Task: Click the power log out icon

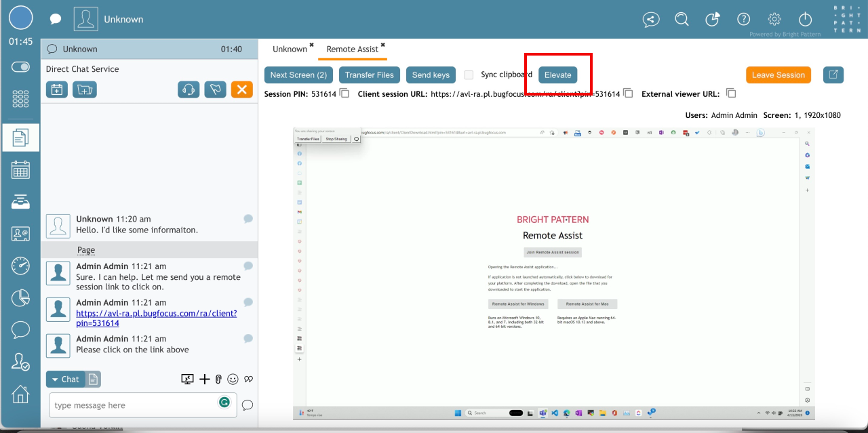Action: click(x=805, y=20)
